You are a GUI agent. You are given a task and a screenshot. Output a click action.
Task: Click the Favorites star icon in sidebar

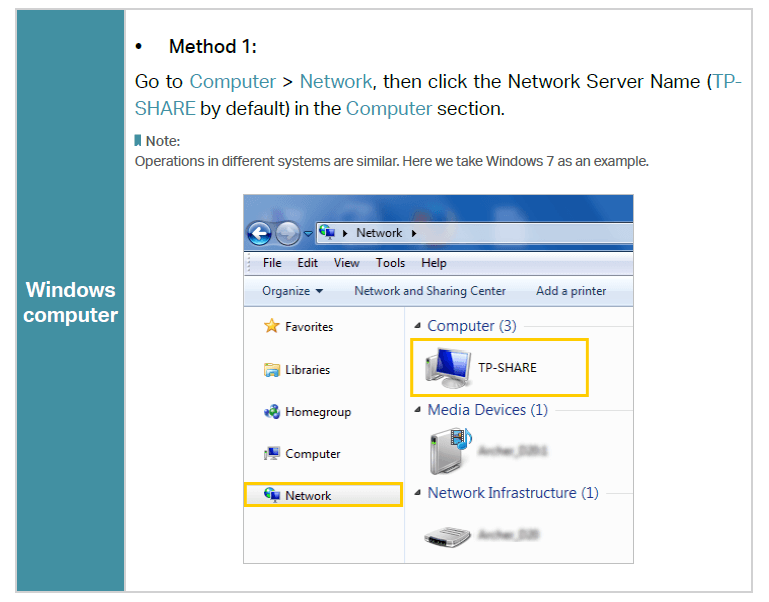pos(271,327)
